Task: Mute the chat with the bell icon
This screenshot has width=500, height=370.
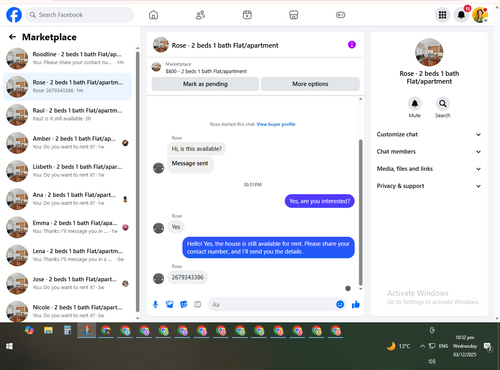Action: [415, 104]
